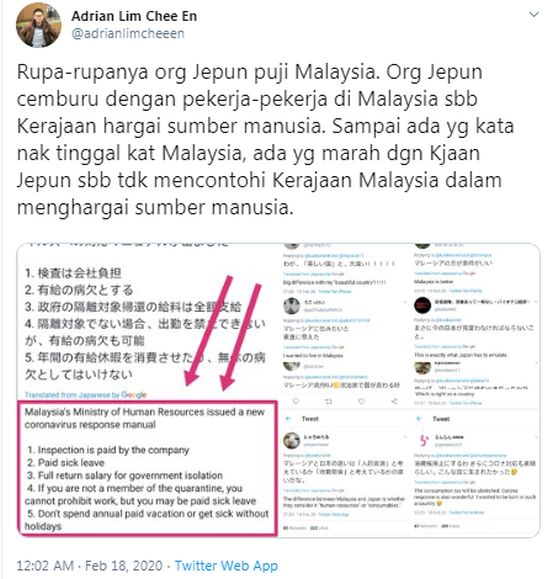Click the white round avatar beside left Tweet
Screen dimensions: 553x579
291,440
